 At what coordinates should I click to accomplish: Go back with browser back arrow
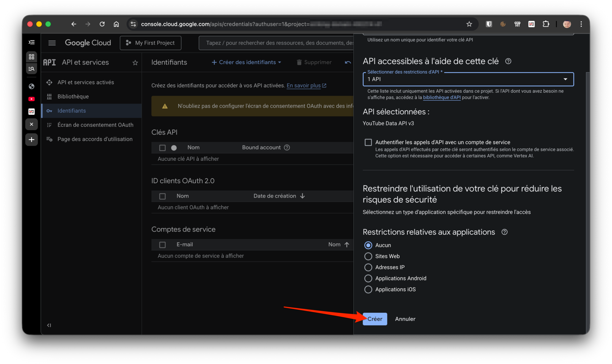click(x=74, y=24)
